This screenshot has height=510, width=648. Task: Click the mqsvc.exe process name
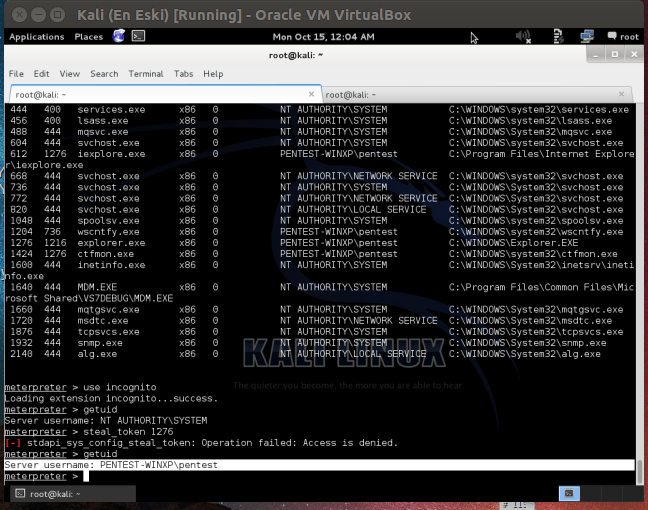103,132
